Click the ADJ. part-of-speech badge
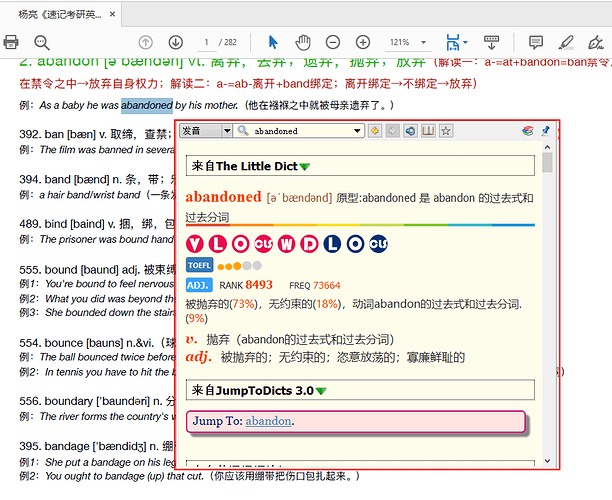The height and width of the screenshot is (500, 612). (x=199, y=285)
